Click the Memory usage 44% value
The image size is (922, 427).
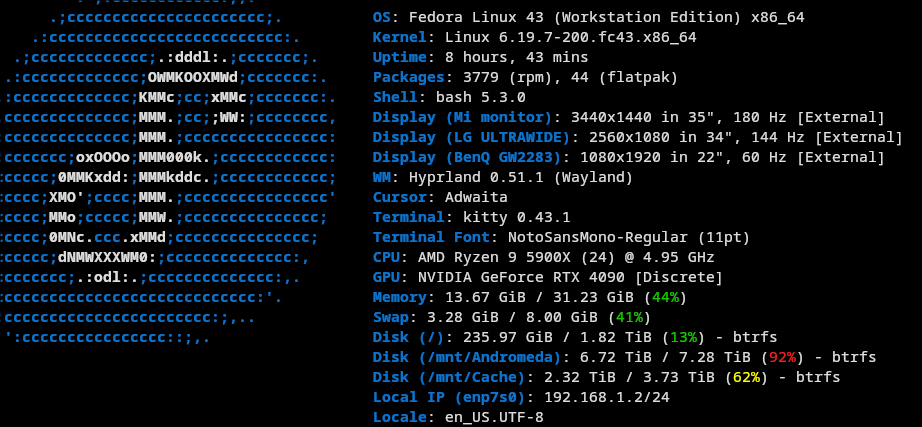point(665,298)
